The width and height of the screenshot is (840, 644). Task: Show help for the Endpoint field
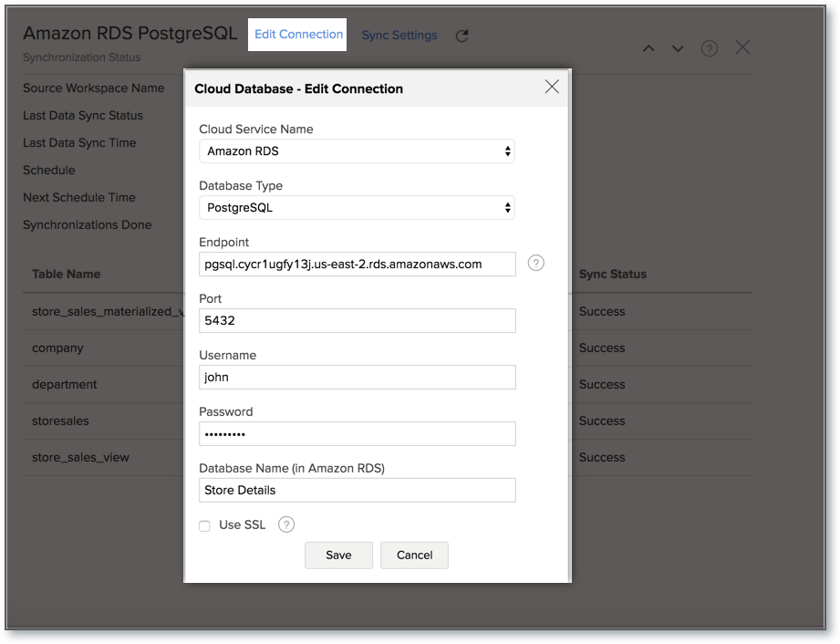[535, 263]
